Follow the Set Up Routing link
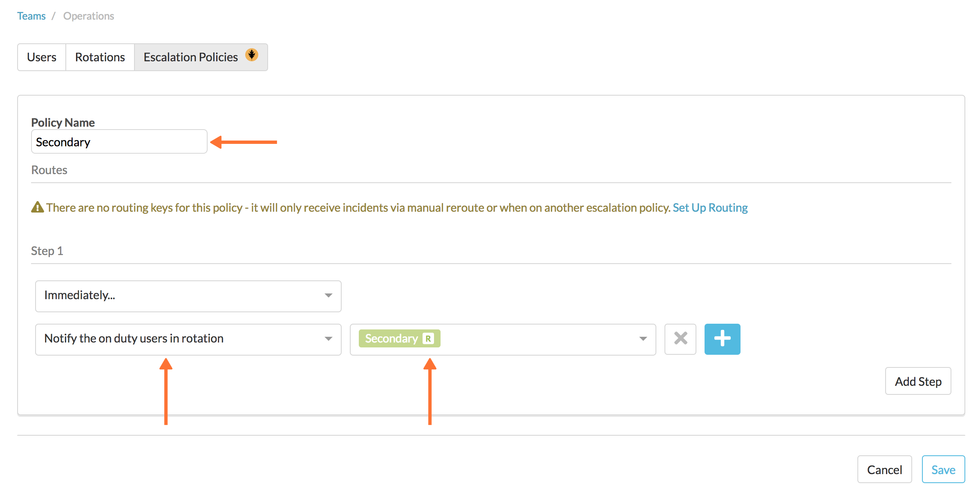Screen dimensions: 980x497 710,208
